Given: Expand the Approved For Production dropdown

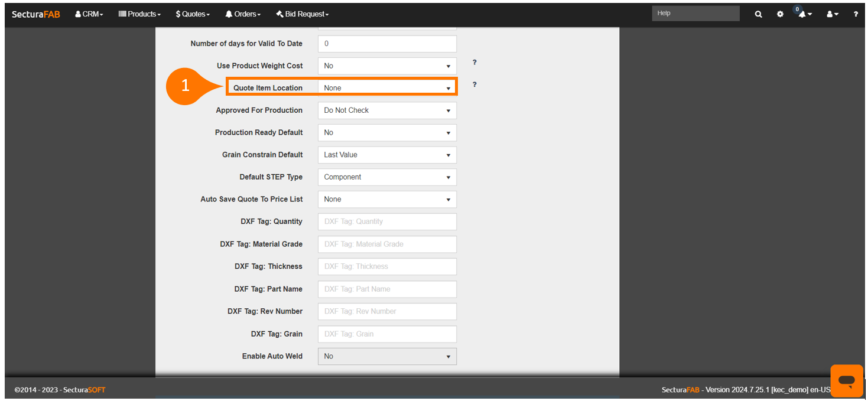Looking at the screenshot, I should [387, 110].
